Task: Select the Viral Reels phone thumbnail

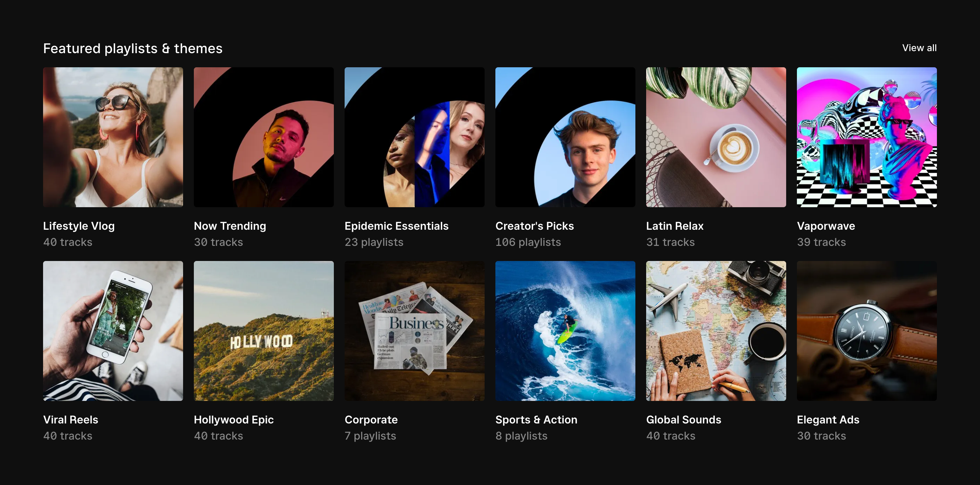Action: (x=113, y=330)
